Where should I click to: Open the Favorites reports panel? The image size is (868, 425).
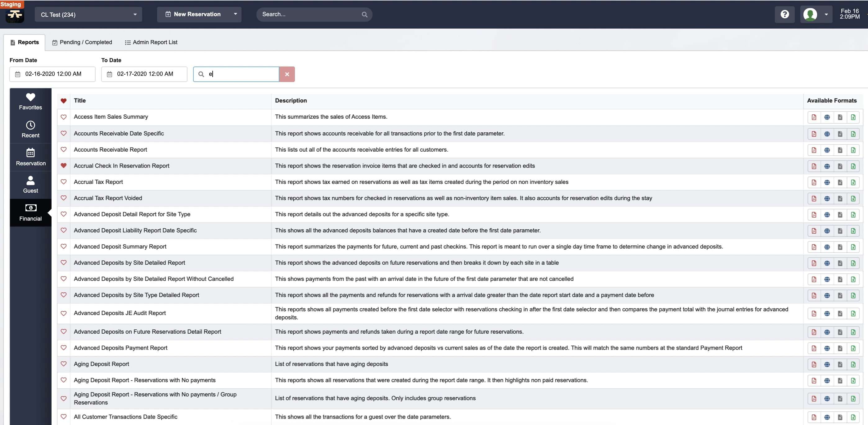click(x=30, y=101)
